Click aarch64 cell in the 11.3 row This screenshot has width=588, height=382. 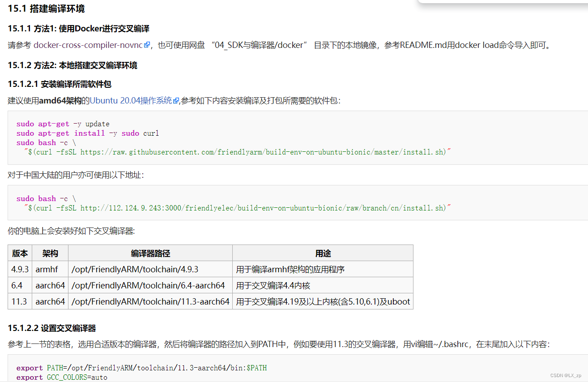pos(50,301)
